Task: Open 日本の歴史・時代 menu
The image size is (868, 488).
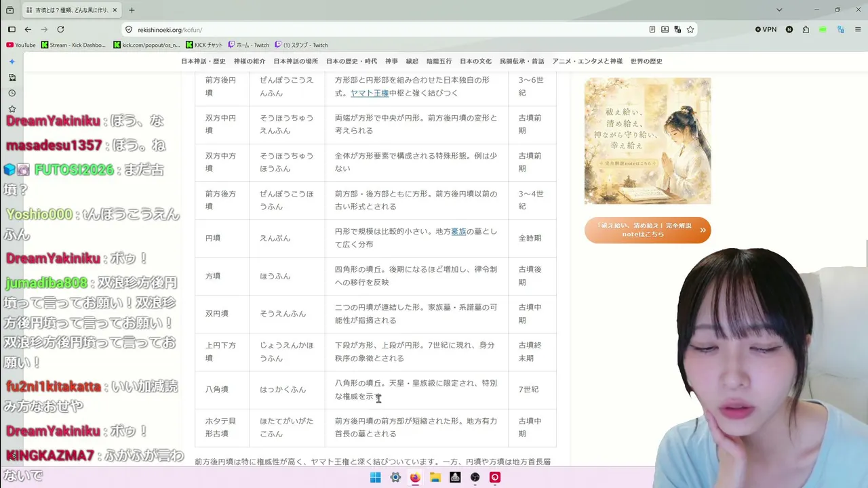Action: [351, 61]
